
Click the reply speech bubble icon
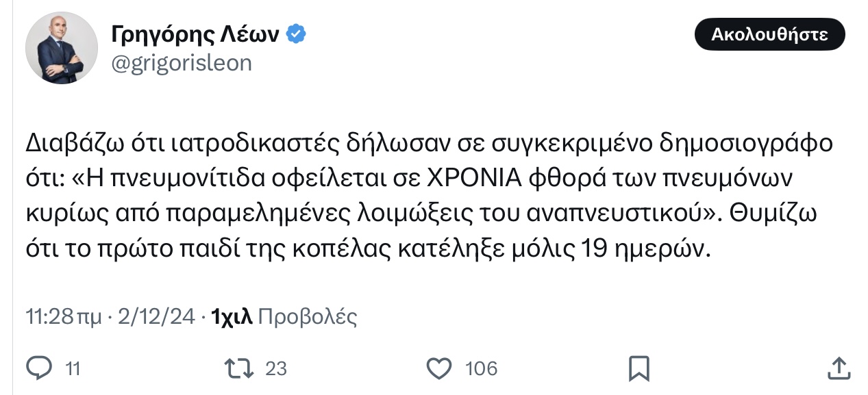[x=39, y=368]
